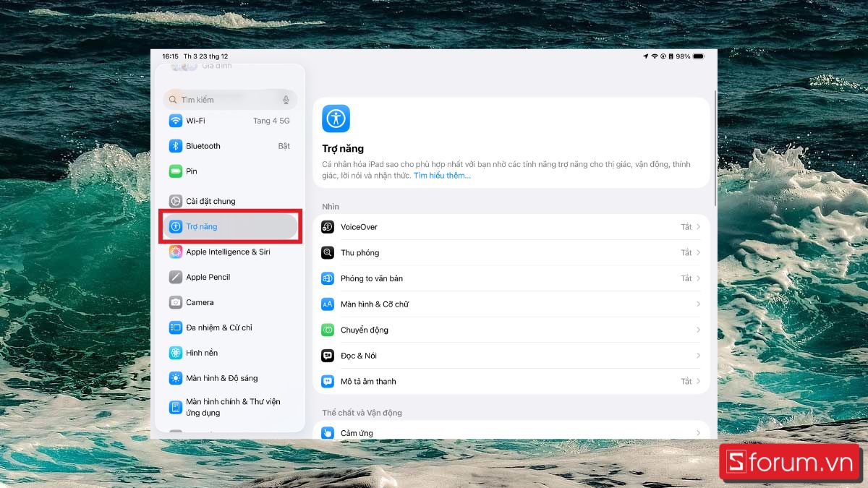Expand the Phóng to văn bản chevron
The width and height of the screenshot is (868, 488).
pos(699,278)
